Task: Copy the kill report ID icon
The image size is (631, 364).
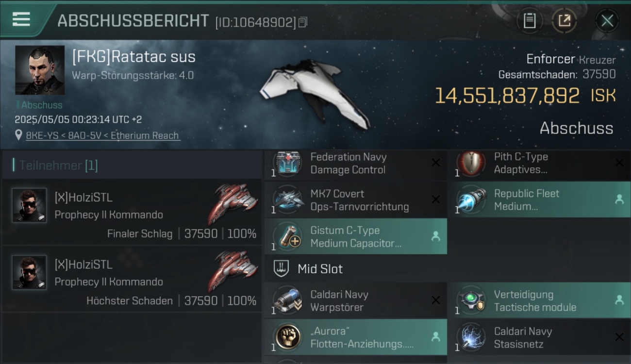Action: click(x=303, y=22)
